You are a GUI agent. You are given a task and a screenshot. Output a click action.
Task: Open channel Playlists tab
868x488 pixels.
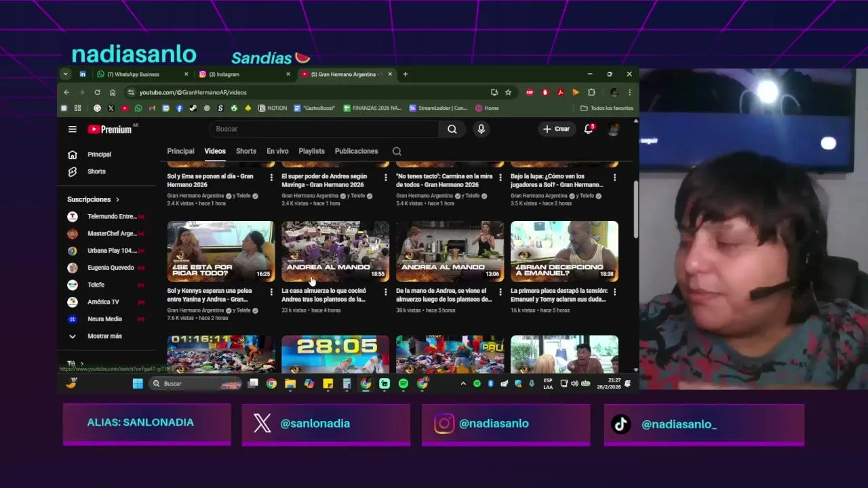point(312,151)
